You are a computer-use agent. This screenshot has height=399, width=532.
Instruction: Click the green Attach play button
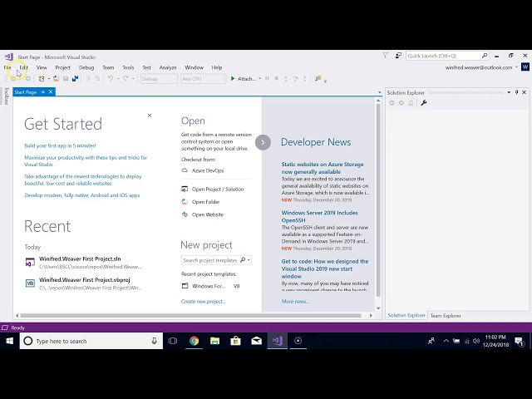(233, 79)
